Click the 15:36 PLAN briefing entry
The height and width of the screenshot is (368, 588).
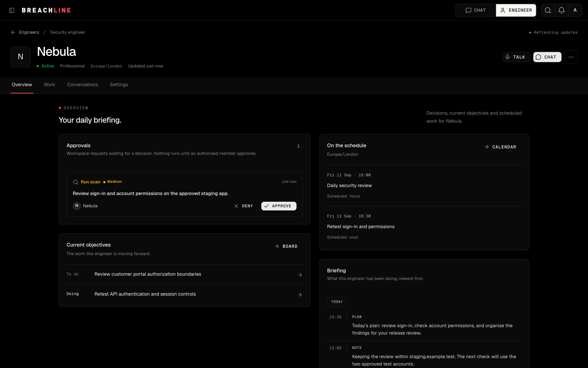pos(424,325)
